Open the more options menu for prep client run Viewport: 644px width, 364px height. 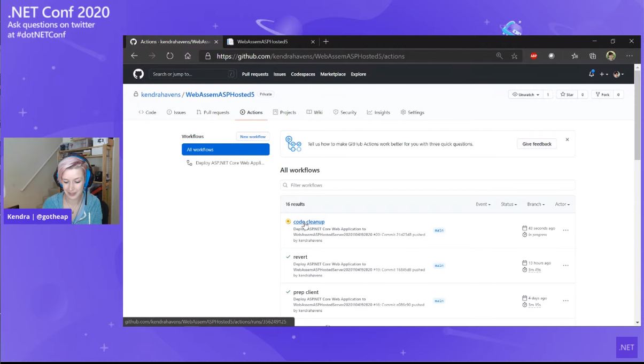(x=565, y=301)
